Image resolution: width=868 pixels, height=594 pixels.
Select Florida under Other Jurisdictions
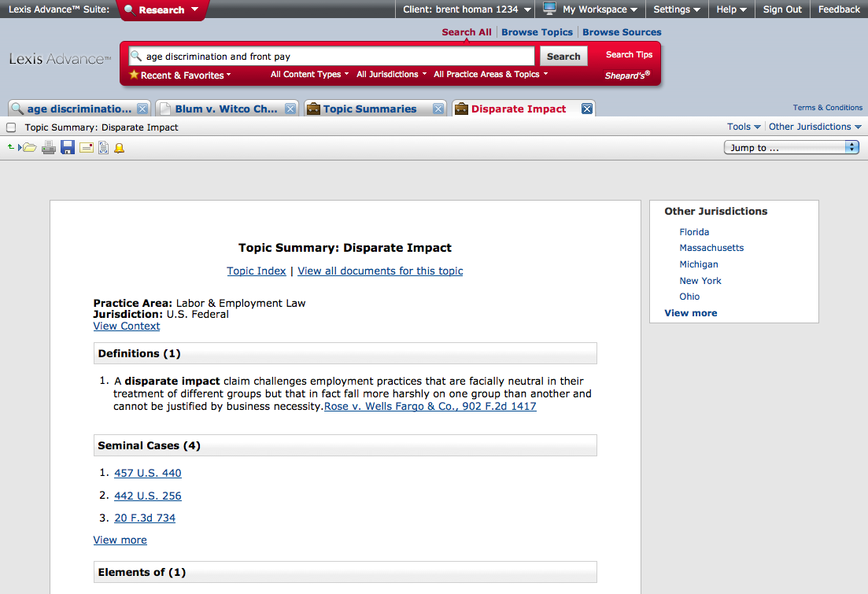694,232
